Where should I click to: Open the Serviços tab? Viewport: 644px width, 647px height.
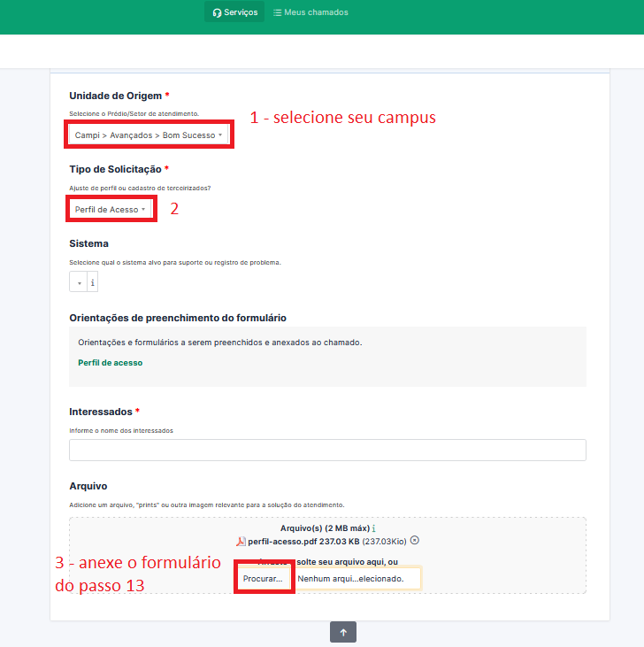[x=234, y=12]
